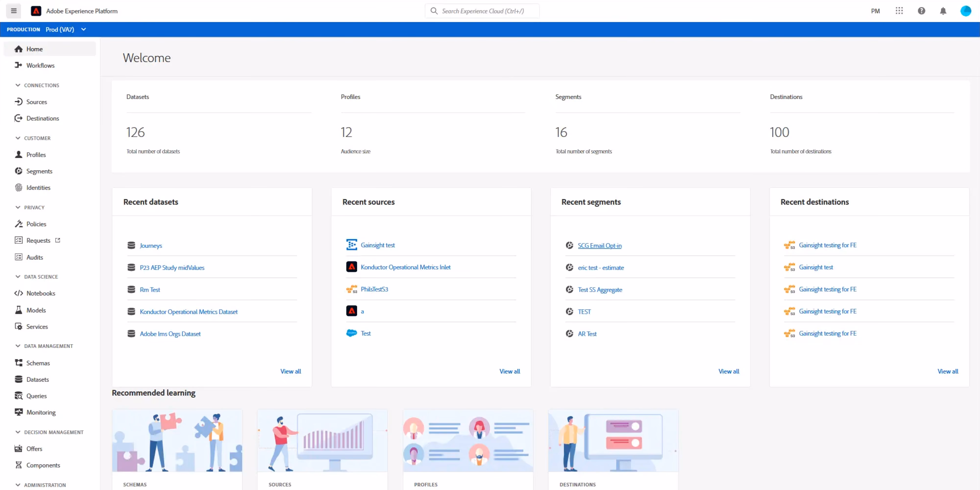Click the Queries search icon

tap(18, 396)
